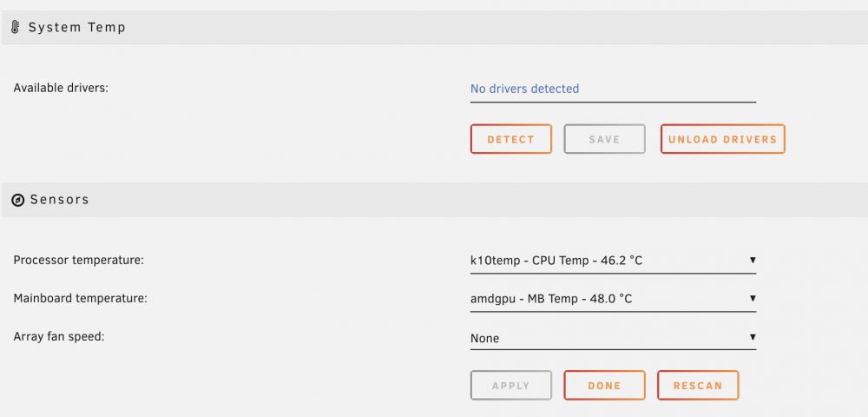Open the k10temp CPU Temp selection

613,261
